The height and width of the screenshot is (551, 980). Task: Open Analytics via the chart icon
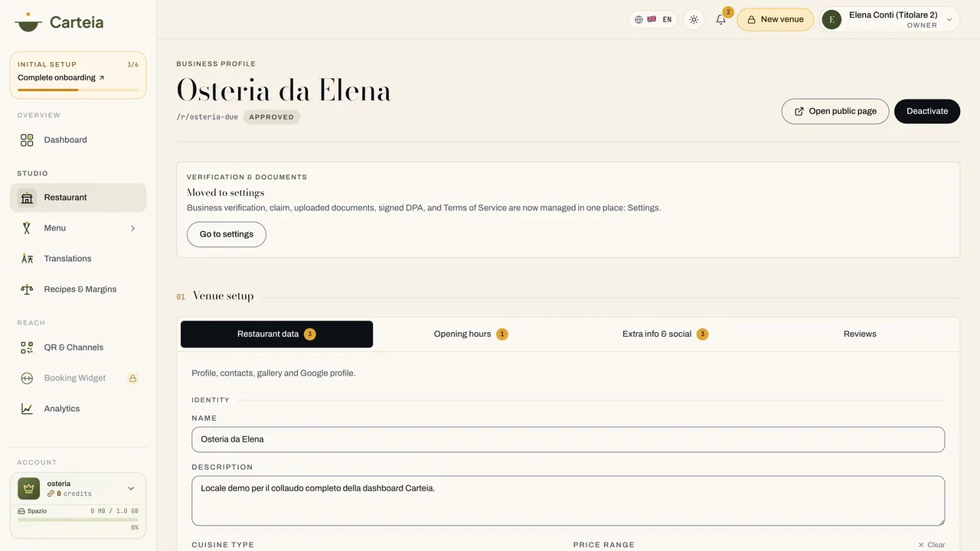27,409
